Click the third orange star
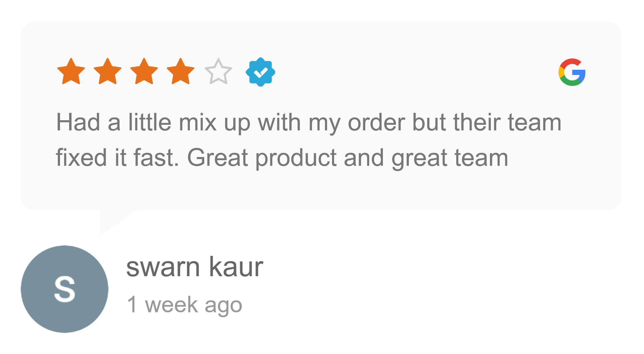The width and height of the screenshot is (644, 354). pyautogui.click(x=144, y=72)
